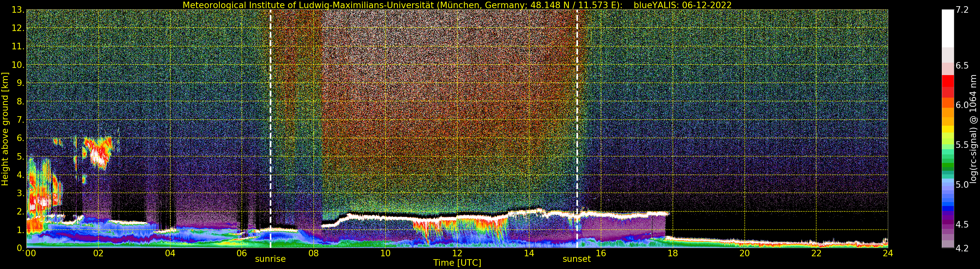Click the height axis label '5.'
The width and height of the screenshot is (980, 269).
tap(21, 156)
